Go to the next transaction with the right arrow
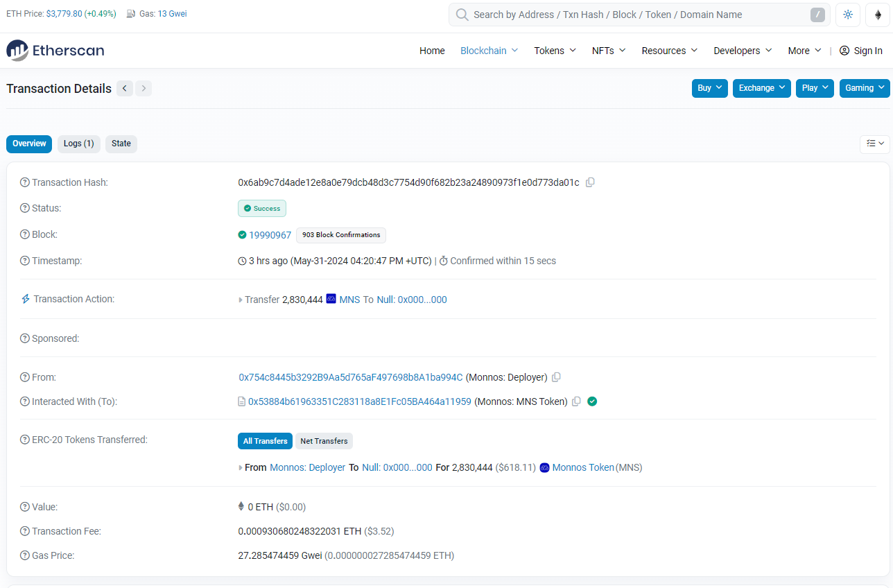This screenshot has height=588, width=893. 144,88
